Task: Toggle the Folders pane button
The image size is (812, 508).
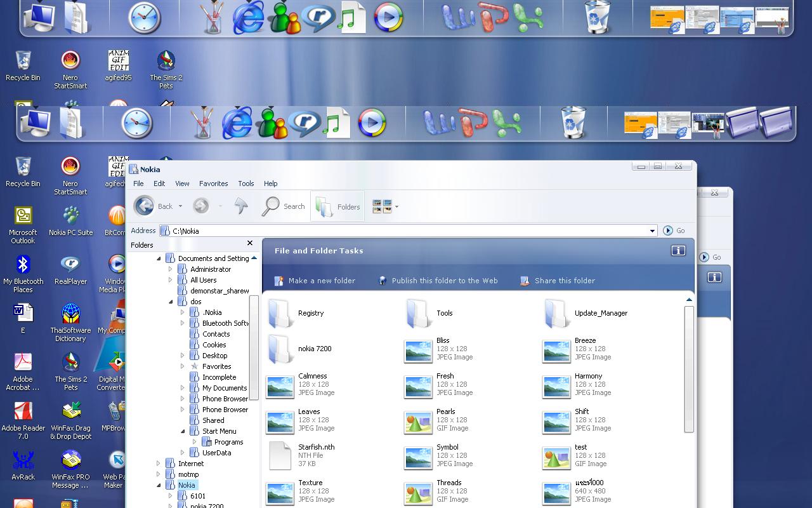Action: click(337, 206)
